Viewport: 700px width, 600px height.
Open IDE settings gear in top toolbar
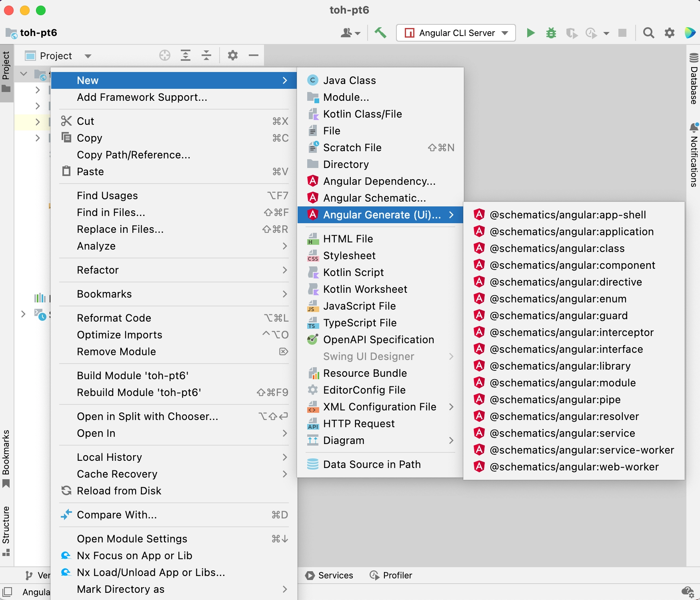(670, 33)
